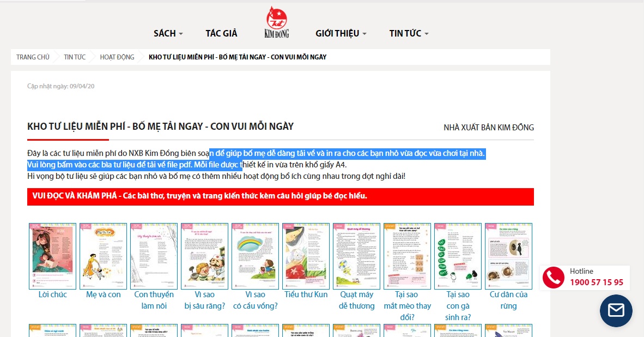The width and height of the screenshot is (644, 337).
Task: Open the blue email contact button
Action: click(616, 311)
